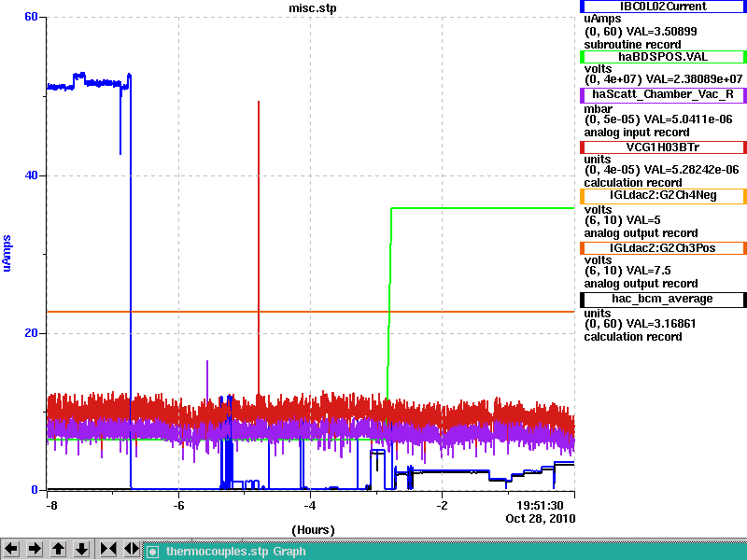The width and height of the screenshot is (747, 560).
Task: Click the x-axis value -4
Action: coord(310,505)
